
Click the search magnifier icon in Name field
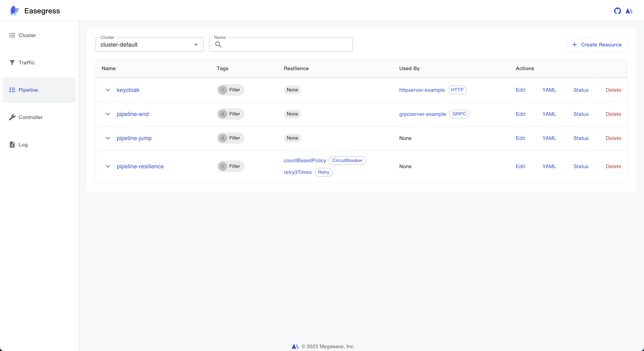tap(218, 45)
